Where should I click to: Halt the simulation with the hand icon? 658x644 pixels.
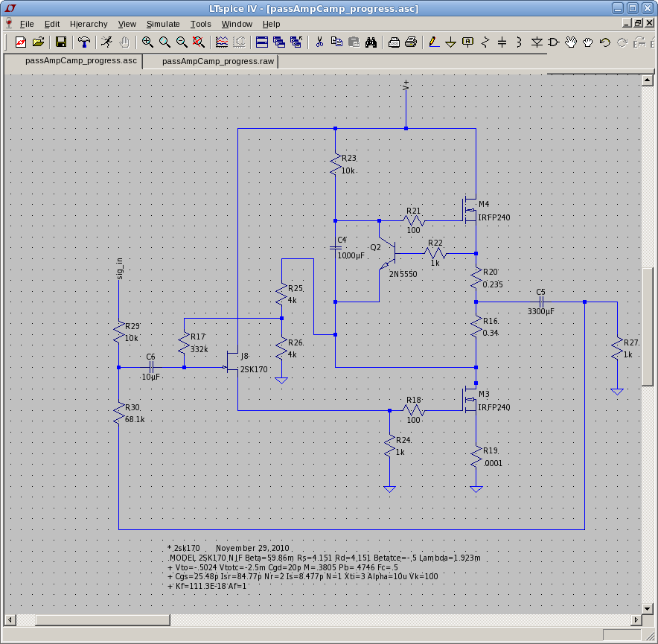pyautogui.click(x=124, y=42)
